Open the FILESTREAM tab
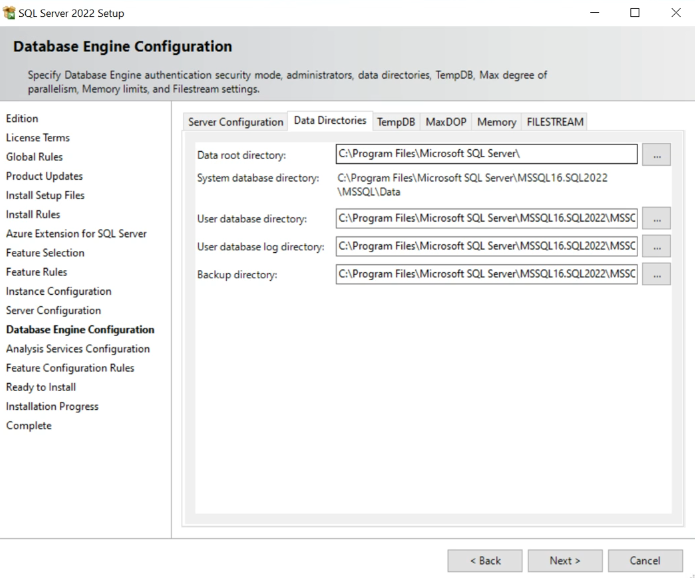The image size is (695, 578). coord(555,122)
